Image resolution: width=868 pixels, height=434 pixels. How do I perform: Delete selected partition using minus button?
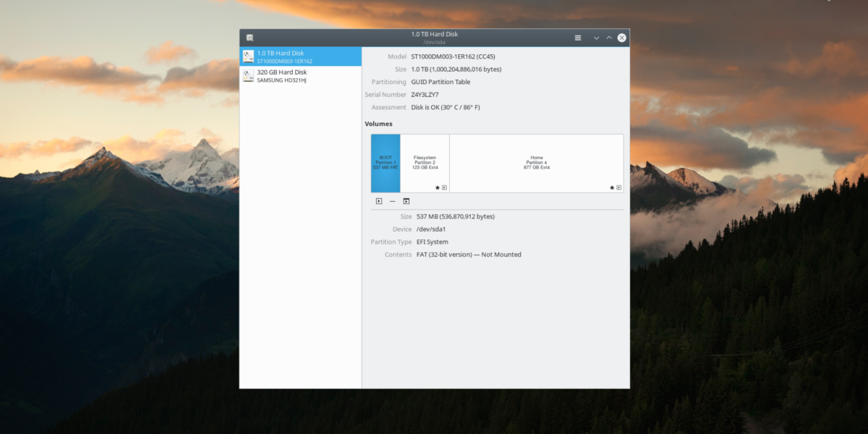[393, 201]
